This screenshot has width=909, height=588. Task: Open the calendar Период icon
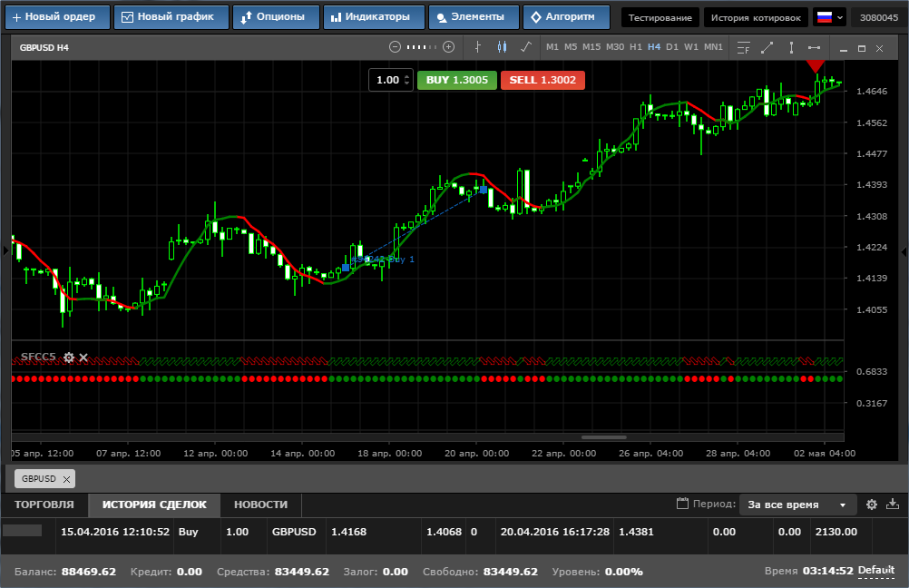(682, 504)
